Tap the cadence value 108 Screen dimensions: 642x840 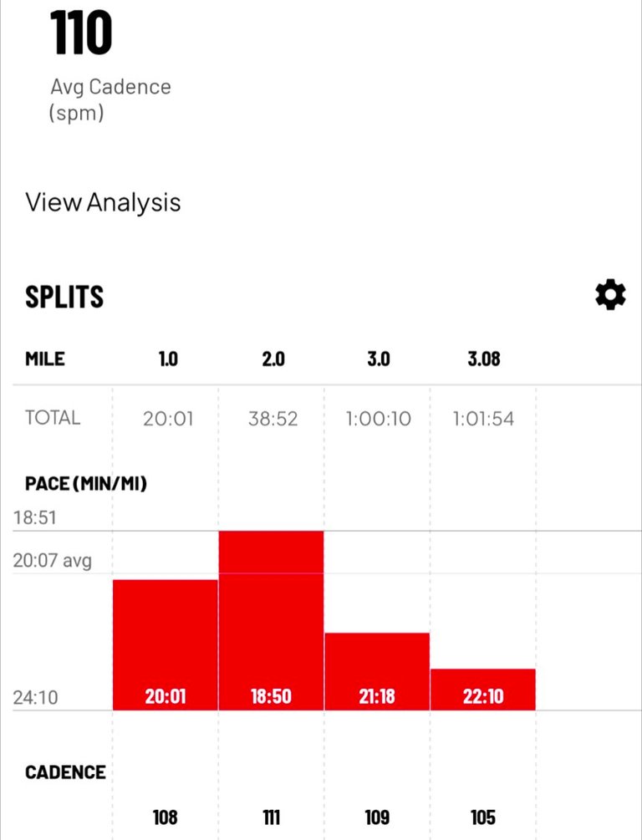[x=166, y=817]
